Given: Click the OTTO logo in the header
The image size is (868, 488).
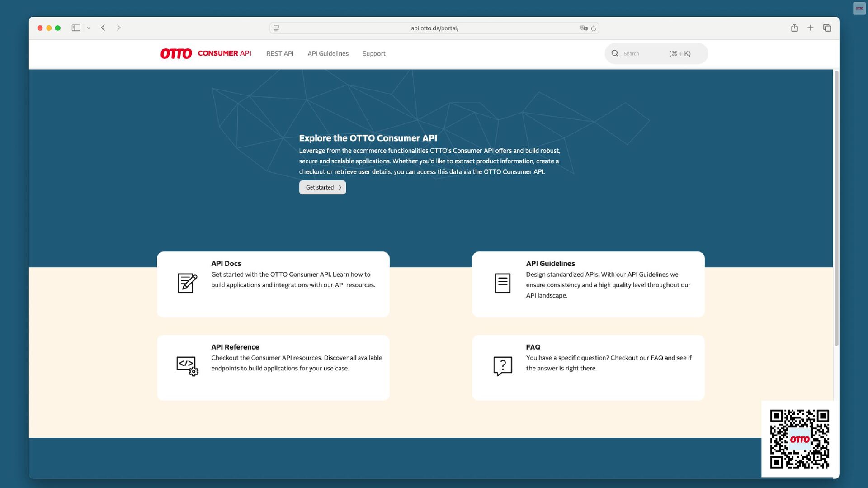Looking at the screenshot, I should 176,54.
